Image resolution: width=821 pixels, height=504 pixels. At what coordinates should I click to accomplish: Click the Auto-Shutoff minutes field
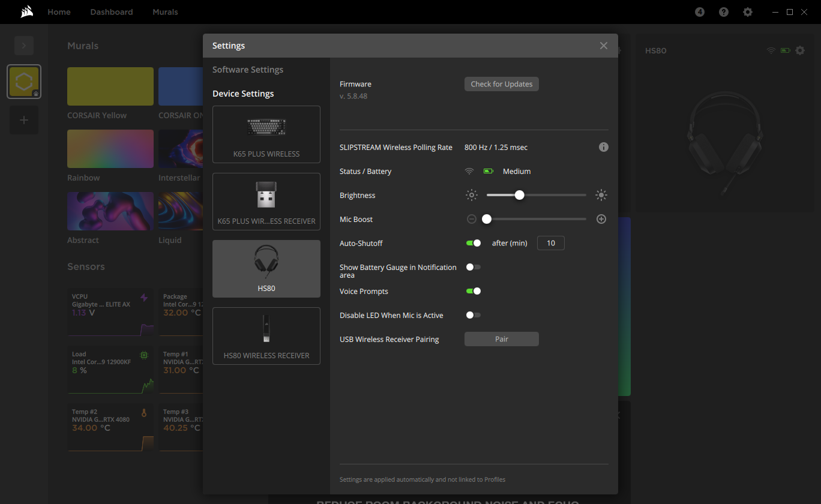click(551, 243)
